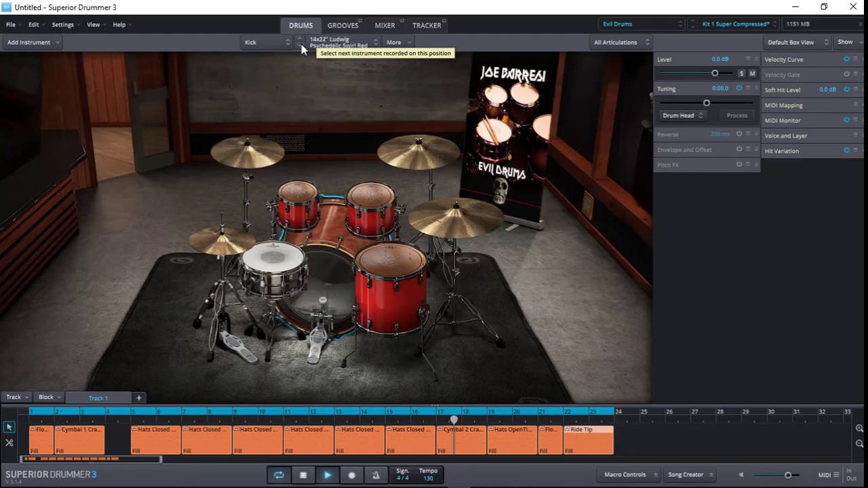
Task: Switch to the Mixer tab
Action: tap(384, 25)
